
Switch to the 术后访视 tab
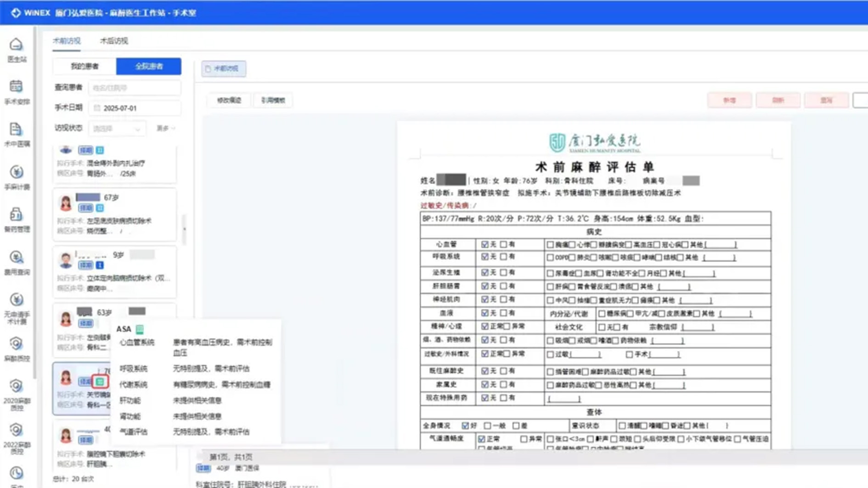114,41
